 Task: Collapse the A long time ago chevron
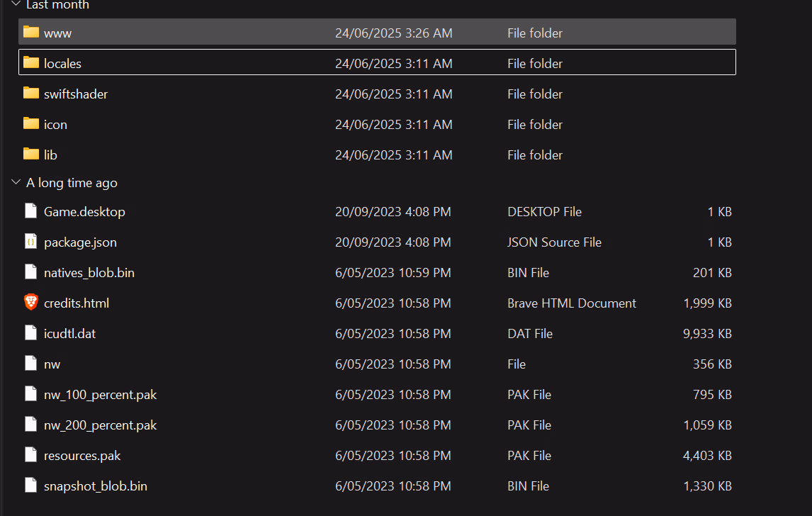pyautogui.click(x=16, y=183)
